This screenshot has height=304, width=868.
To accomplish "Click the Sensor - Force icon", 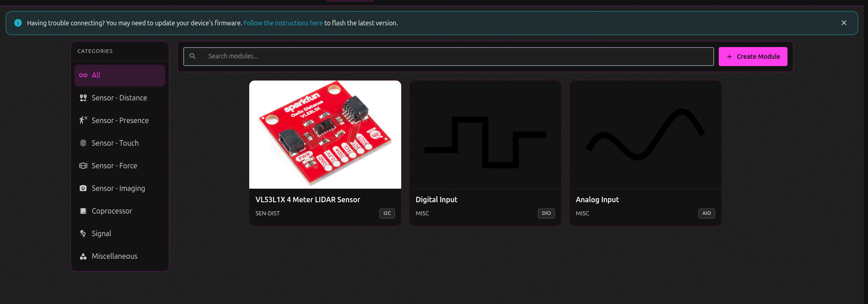I will pyautogui.click(x=83, y=166).
